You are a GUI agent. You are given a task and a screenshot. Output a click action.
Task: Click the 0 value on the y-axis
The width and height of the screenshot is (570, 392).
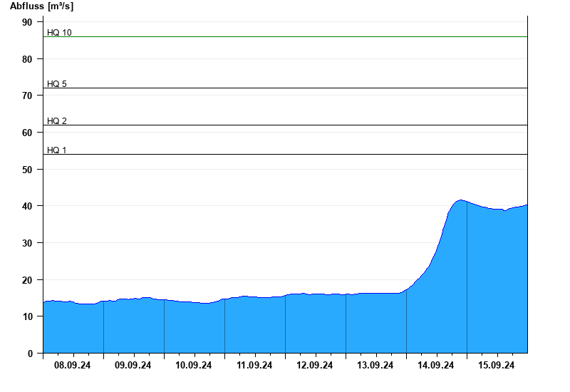point(31,354)
